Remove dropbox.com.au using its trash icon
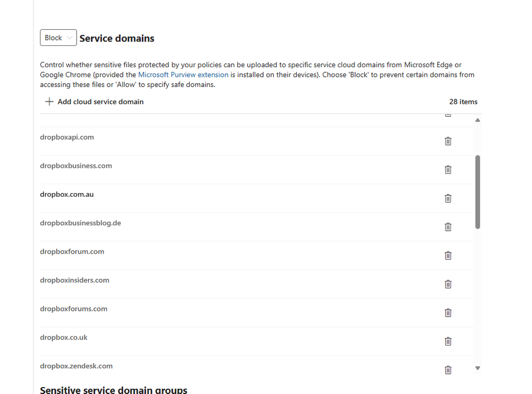Image resolution: width=532 pixels, height=394 pixels. click(x=448, y=198)
